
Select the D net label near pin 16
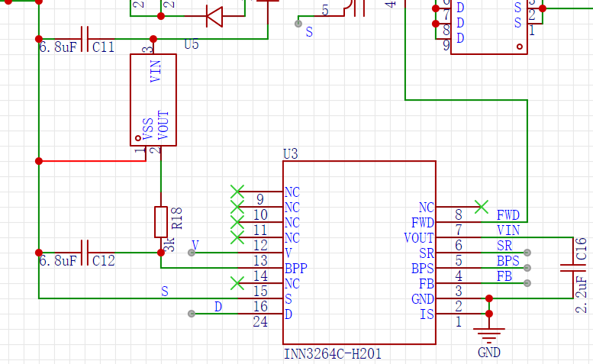(218, 307)
